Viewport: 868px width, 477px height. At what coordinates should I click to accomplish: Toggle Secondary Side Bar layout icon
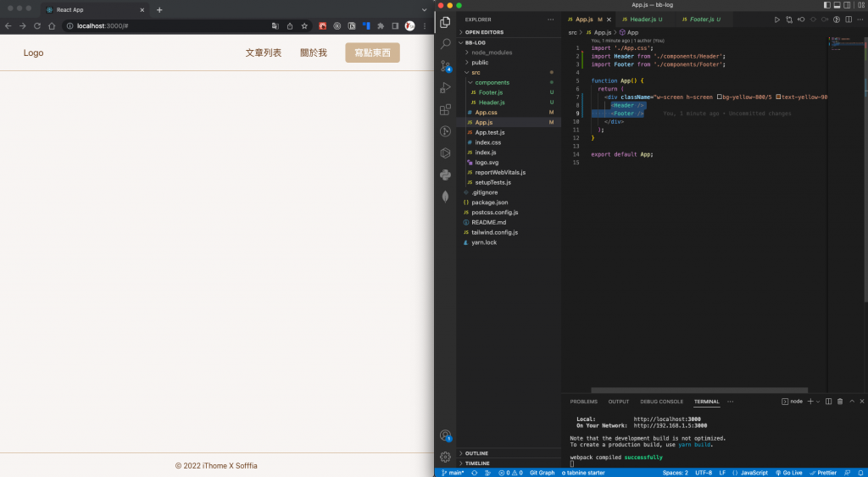847,5
